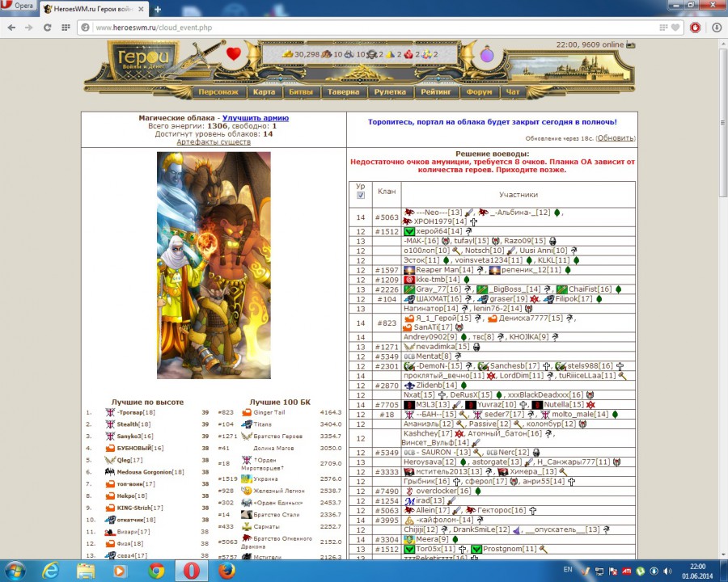Open player -Трогвар[18] profile
The width and height of the screenshot is (728, 582).
pos(136,412)
